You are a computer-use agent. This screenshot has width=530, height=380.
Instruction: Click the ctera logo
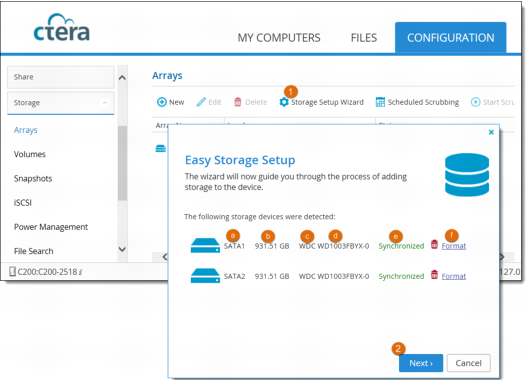point(62,28)
